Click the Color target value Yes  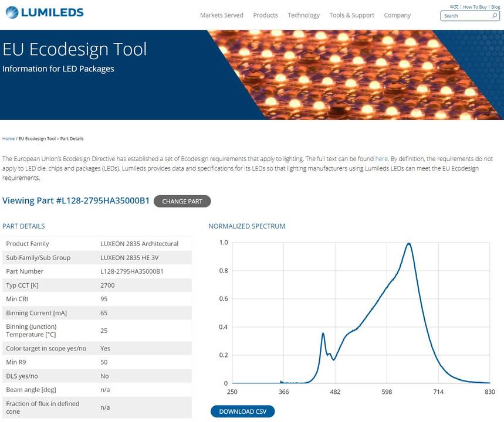coord(105,349)
